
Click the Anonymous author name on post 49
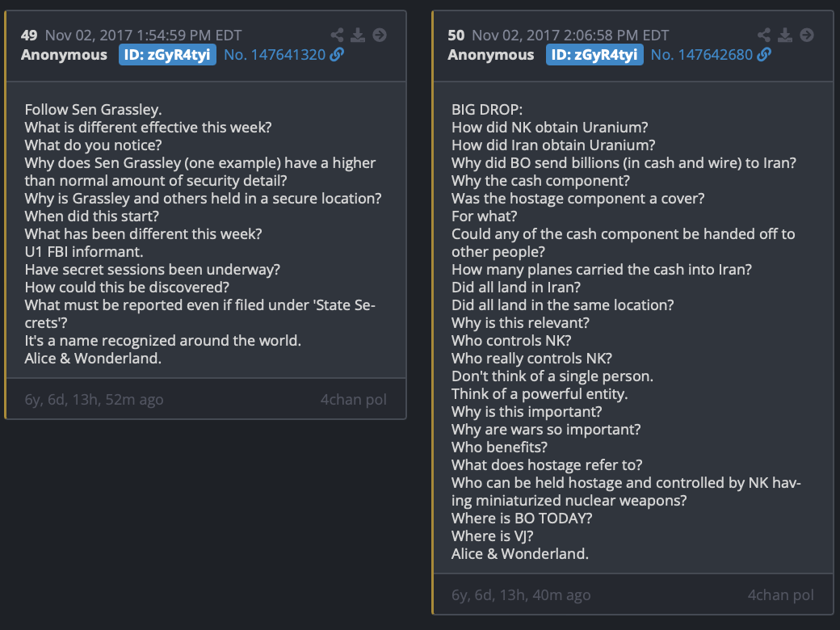point(64,55)
